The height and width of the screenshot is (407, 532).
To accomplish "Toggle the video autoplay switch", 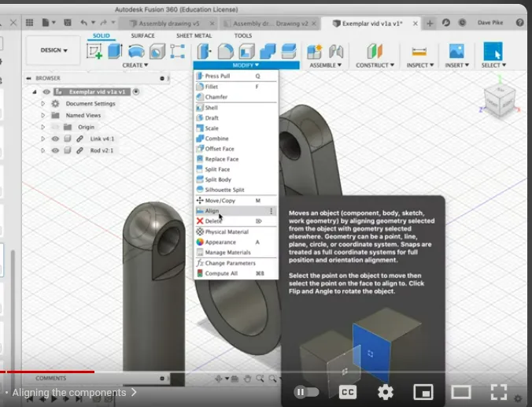I will click(306, 391).
